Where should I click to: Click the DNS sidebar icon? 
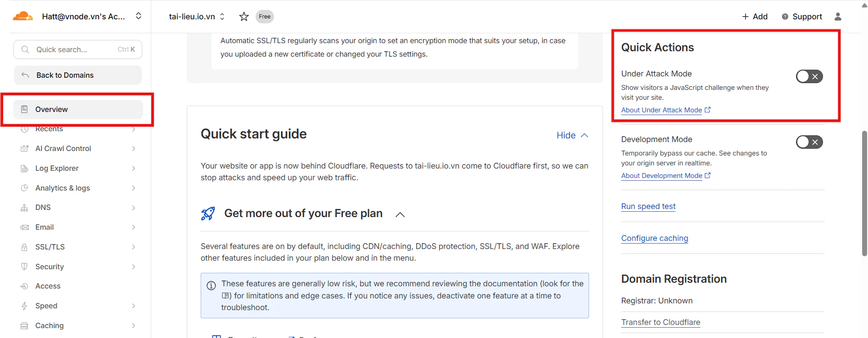[24, 208]
